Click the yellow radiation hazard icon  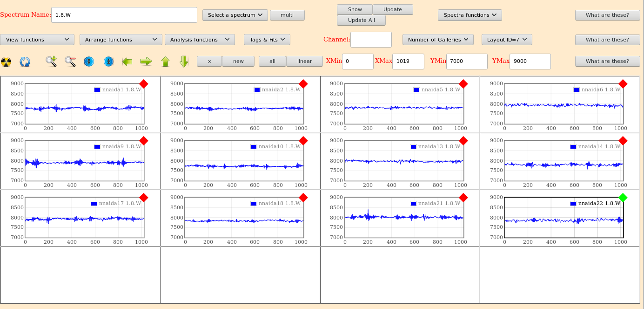(6, 62)
